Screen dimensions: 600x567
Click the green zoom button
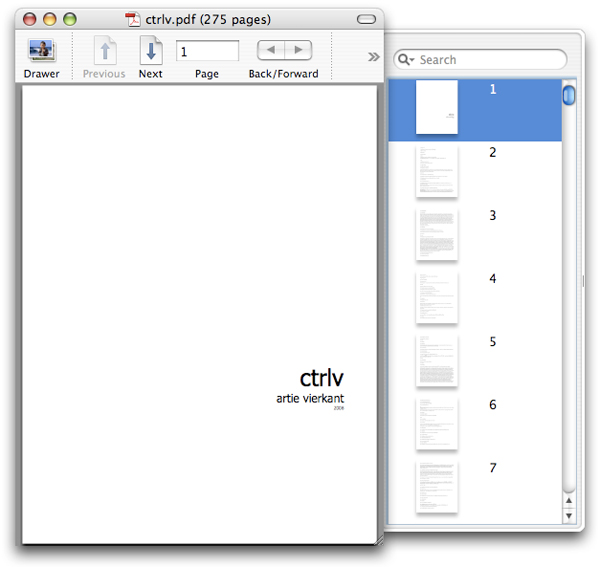coord(70,19)
